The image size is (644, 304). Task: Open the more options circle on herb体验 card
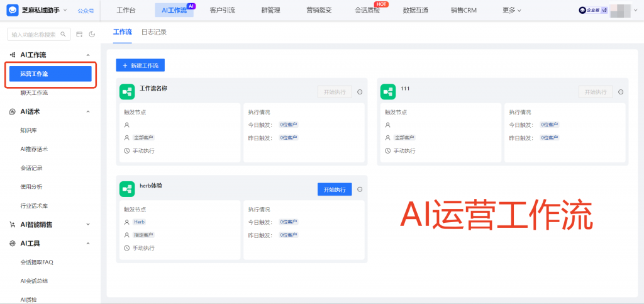[360, 189]
